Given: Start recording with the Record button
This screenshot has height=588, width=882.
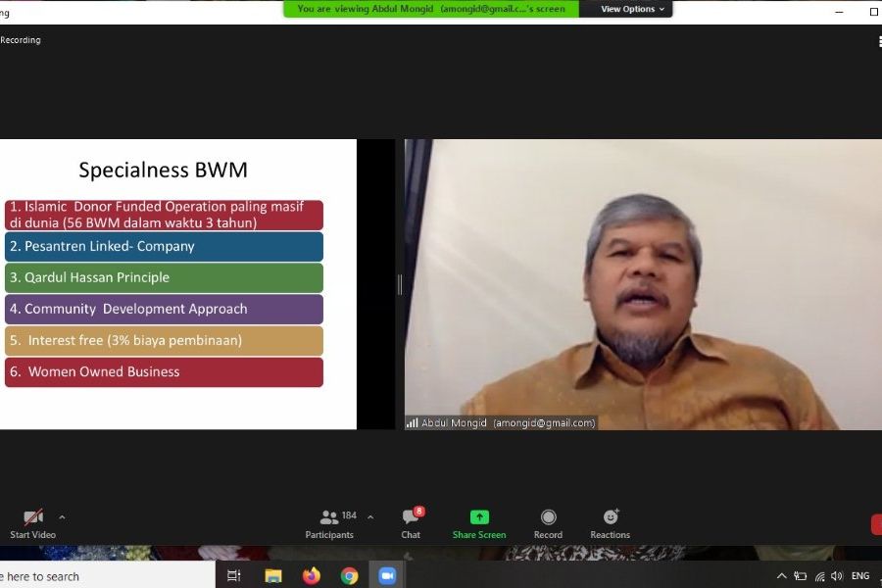Looking at the screenshot, I should (x=548, y=524).
